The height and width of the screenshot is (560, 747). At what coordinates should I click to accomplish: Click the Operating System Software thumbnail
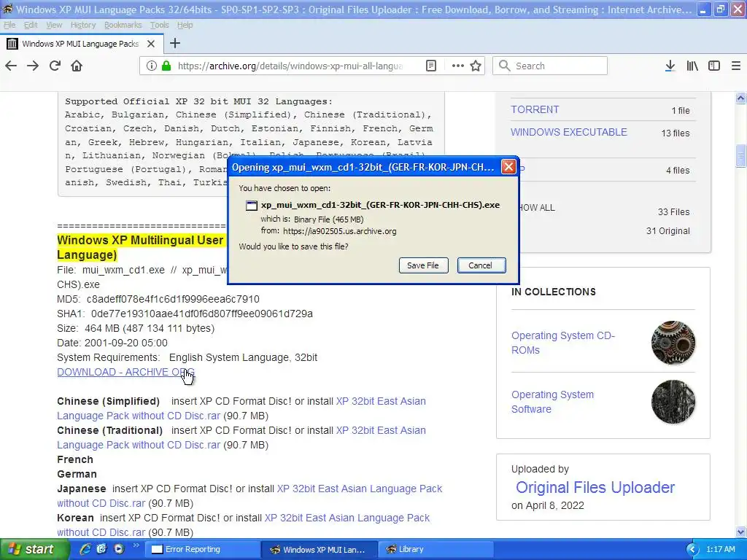point(673,402)
